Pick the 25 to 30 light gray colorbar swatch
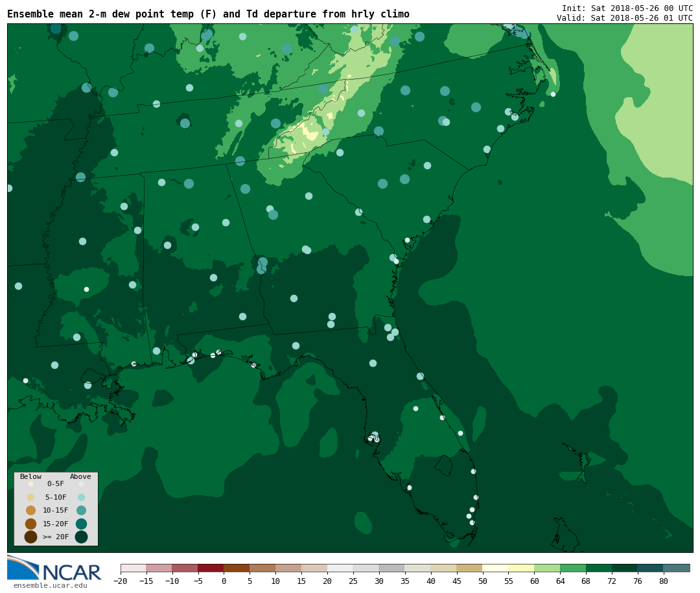The height and width of the screenshot is (593, 700). (366, 568)
